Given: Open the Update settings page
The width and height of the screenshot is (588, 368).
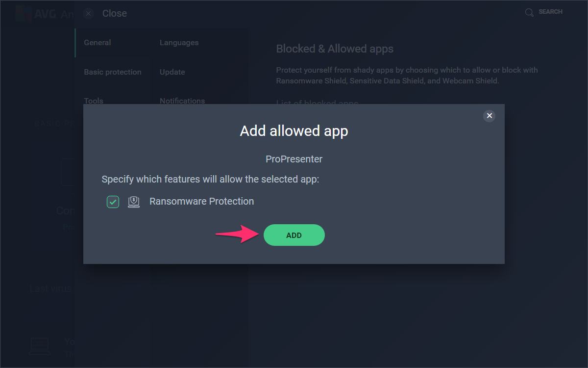Looking at the screenshot, I should pos(172,72).
